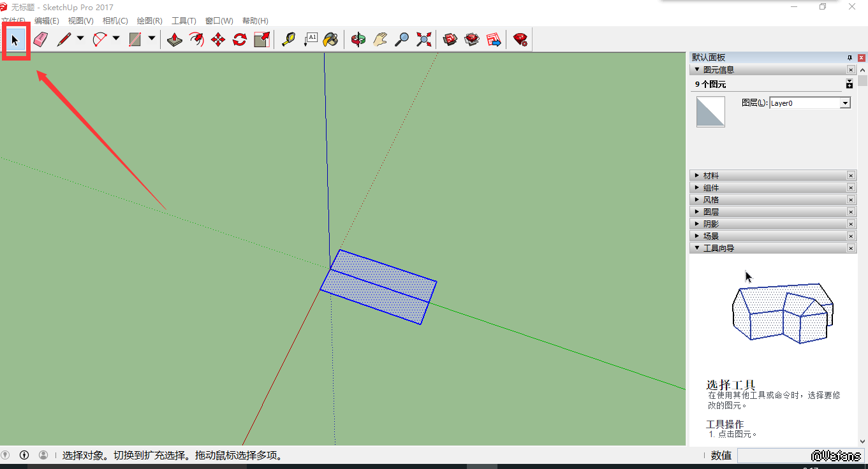
Task: Select the Rotate tool
Action: [240, 40]
